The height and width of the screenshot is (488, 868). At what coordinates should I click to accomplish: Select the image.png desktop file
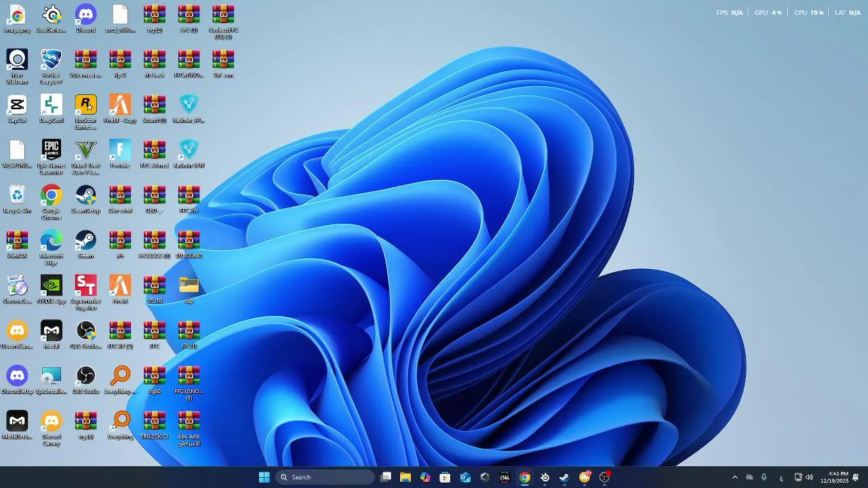[17, 18]
